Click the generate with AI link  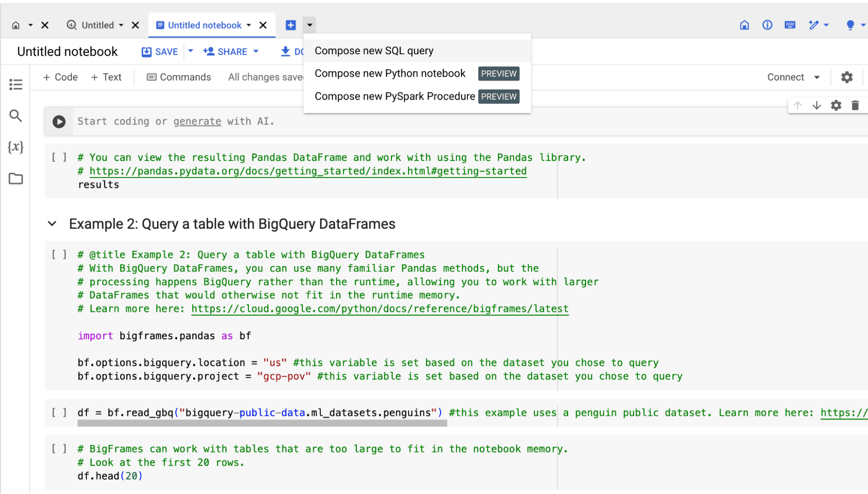pyautogui.click(x=197, y=122)
